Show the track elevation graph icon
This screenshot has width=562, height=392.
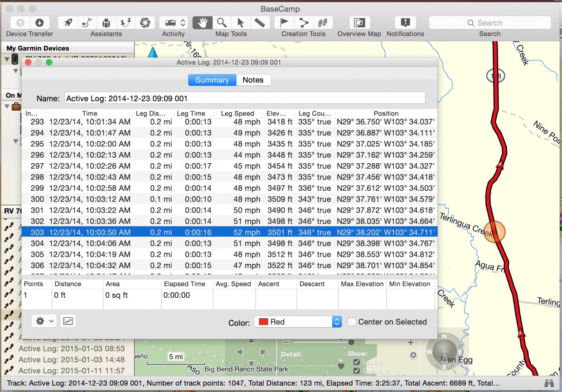68,321
